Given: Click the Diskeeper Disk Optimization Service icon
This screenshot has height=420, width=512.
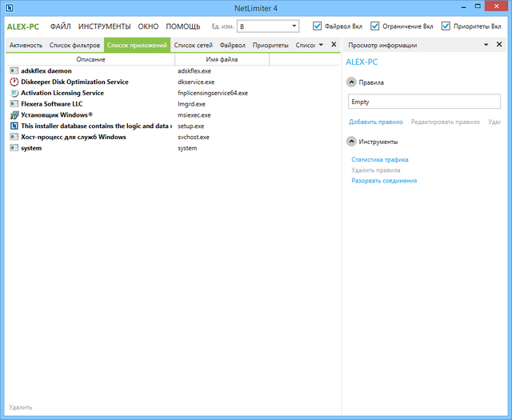Looking at the screenshot, I should point(14,82).
